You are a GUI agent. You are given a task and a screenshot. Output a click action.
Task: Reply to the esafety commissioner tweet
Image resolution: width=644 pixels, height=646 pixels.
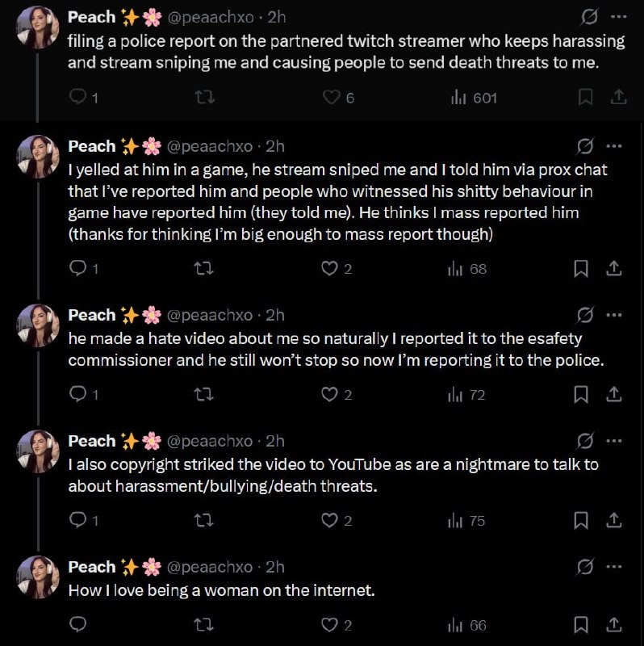click(78, 394)
